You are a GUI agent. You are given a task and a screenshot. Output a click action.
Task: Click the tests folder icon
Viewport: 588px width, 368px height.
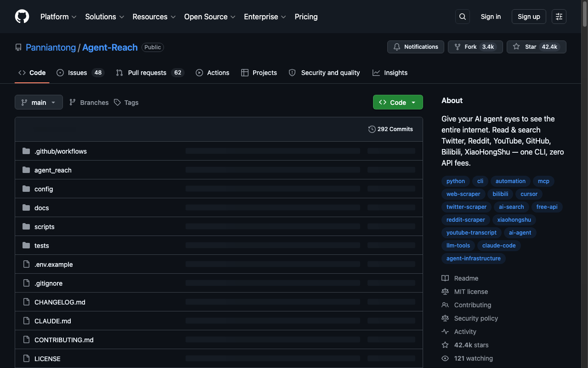tap(26, 246)
